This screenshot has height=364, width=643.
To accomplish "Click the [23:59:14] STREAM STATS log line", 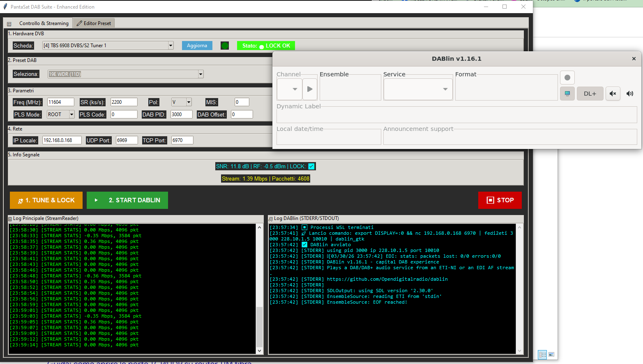I will coord(74,345).
